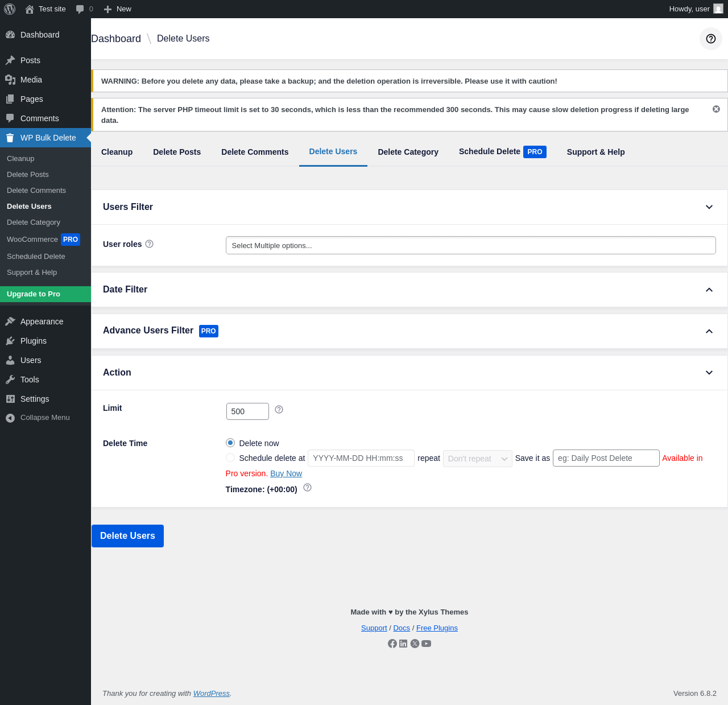Open the Support & Help tab

coord(596,152)
